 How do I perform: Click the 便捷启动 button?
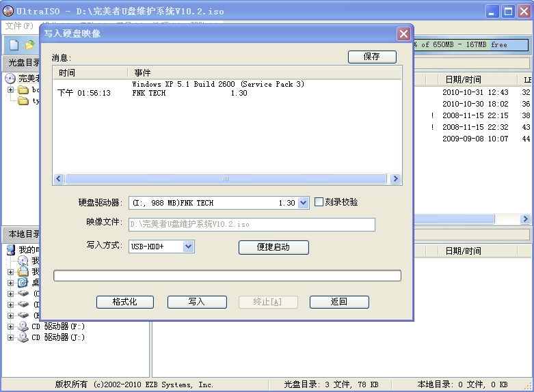pyautogui.click(x=273, y=247)
